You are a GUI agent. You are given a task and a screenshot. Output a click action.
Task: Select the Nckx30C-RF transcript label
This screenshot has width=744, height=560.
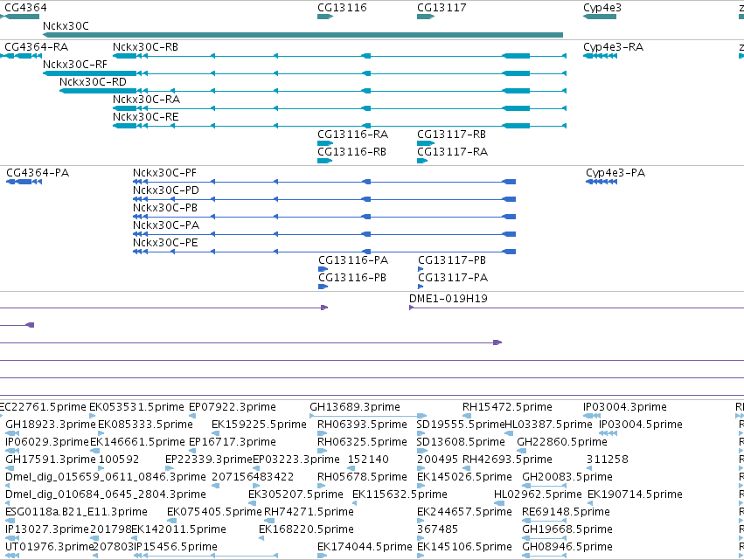click(75, 65)
